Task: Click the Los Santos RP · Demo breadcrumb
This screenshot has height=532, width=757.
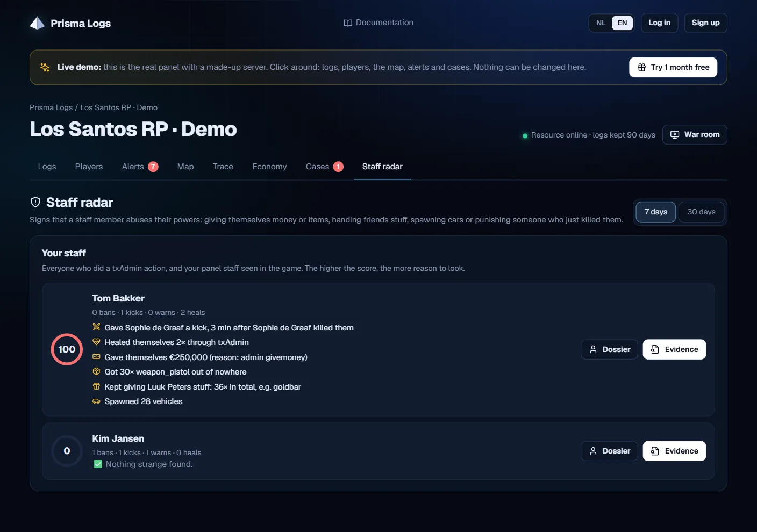Action: tap(119, 107)
